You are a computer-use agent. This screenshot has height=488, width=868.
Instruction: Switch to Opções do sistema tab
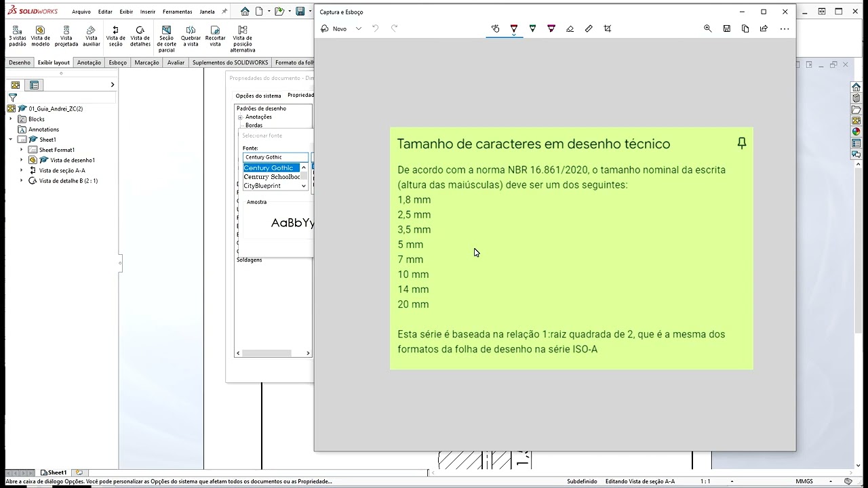(258, 96)
